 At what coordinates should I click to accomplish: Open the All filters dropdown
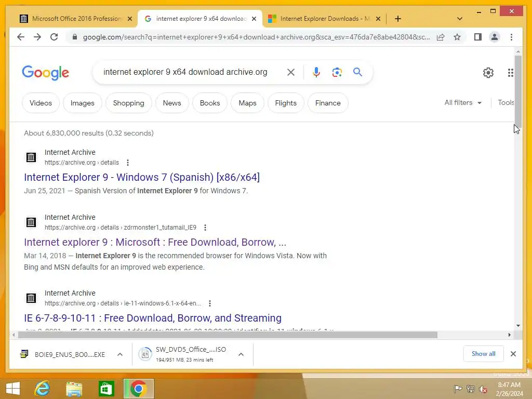pyautogui.click(x=463, y=102)
